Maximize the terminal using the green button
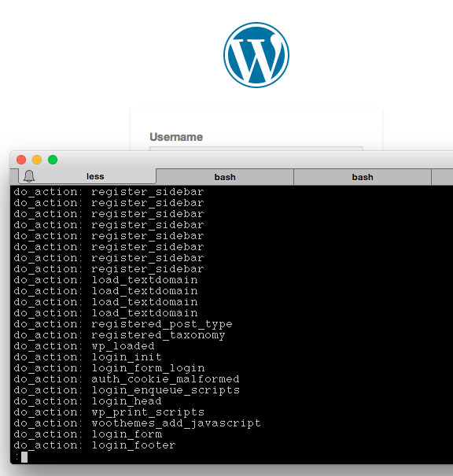The width and height of the screenshot is (453, 476). coord(53,160)
